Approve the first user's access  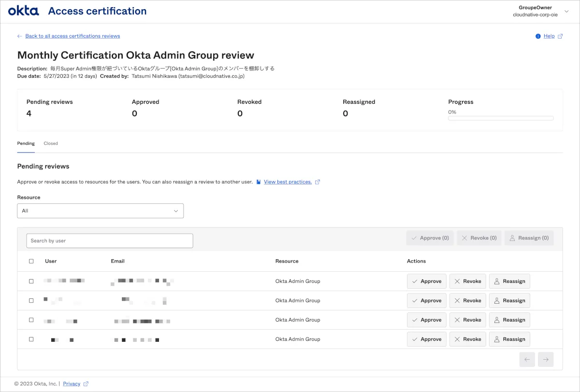tap(426, 281)
